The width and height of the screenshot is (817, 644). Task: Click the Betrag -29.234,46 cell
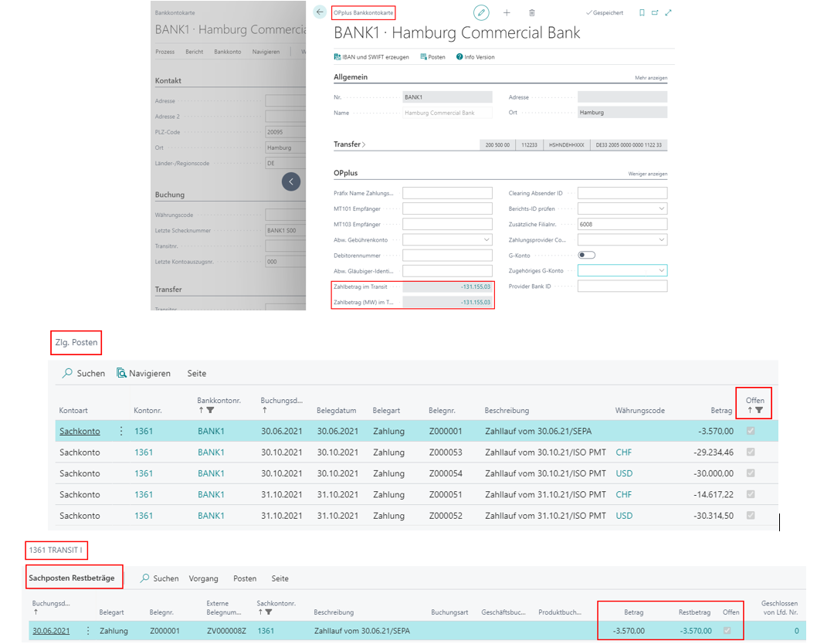714,452
